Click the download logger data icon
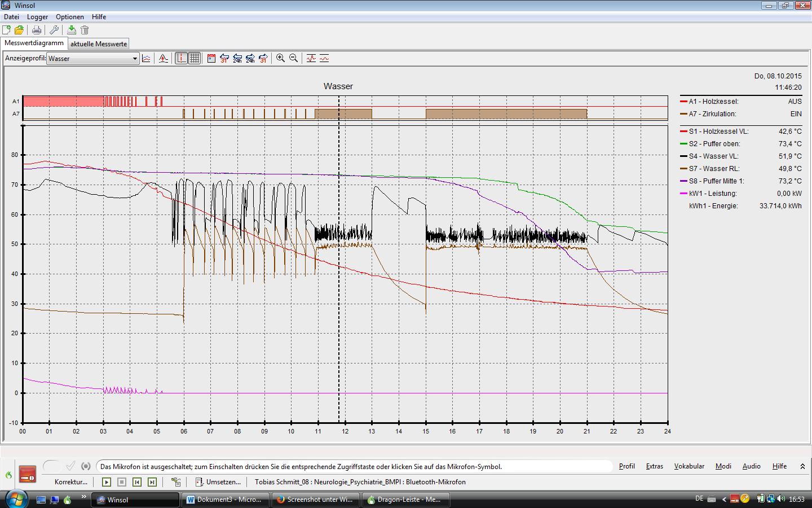The height and width of the screenshot is (508, 812). pyautogui.click(x=72, y=30)
